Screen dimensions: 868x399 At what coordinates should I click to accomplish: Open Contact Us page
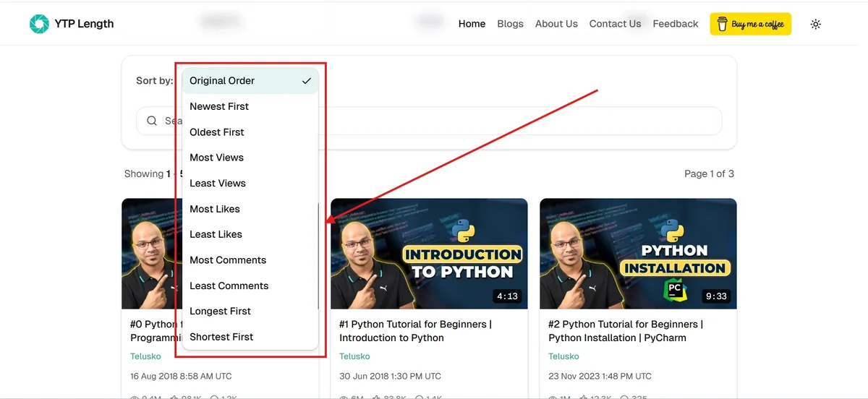[x=615, y=24]
